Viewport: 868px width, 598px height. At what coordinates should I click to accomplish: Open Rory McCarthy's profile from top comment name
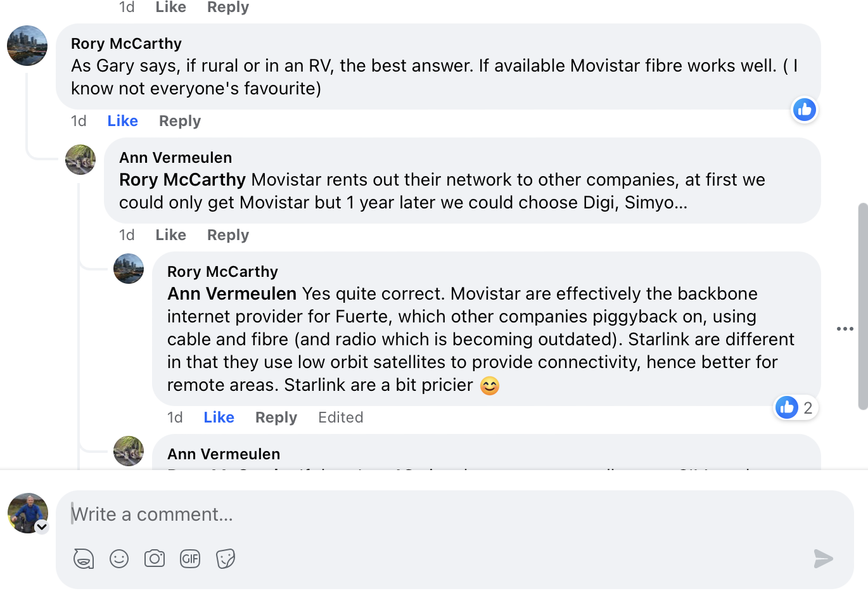[126, 44]
